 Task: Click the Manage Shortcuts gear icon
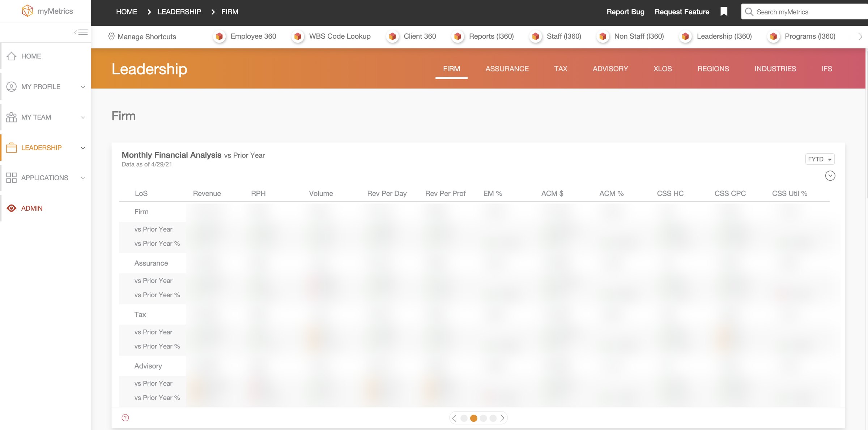click(111, 36)
